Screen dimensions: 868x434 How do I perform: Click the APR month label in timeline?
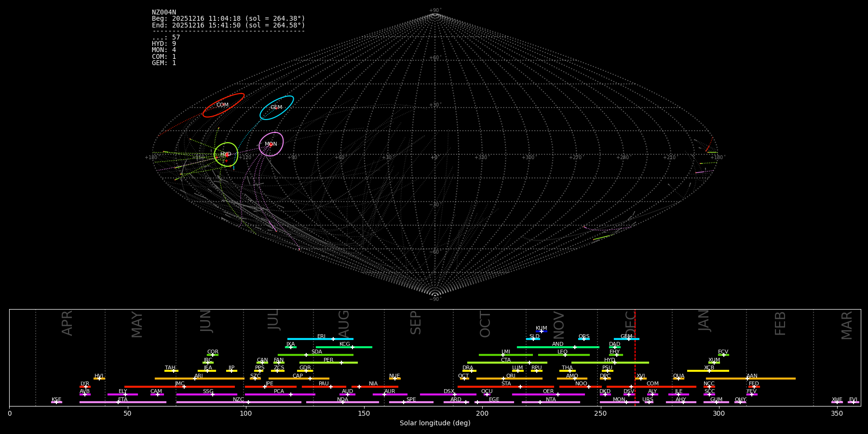click(x=67, y=323)
